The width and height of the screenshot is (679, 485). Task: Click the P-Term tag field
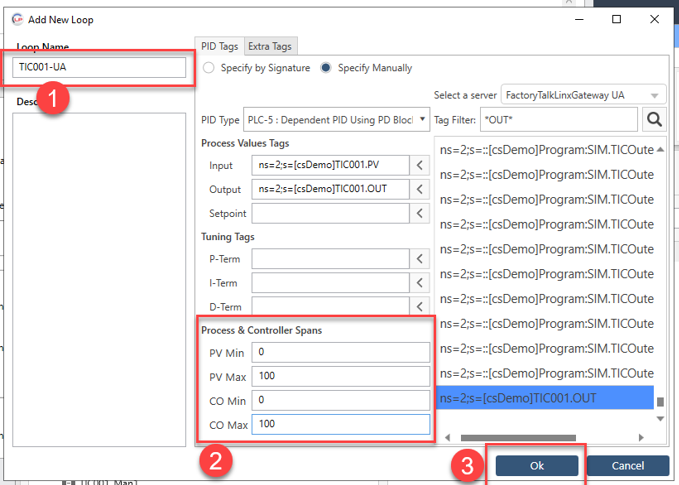click(330, 259)
